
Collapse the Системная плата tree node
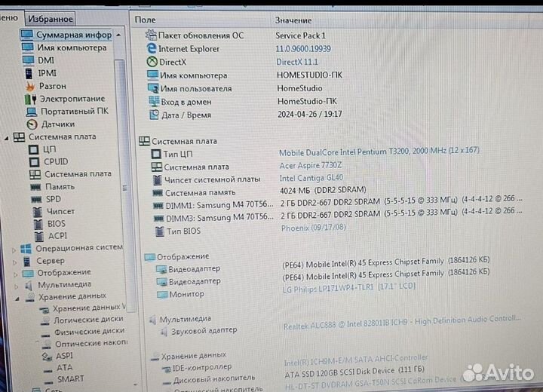(x=6, y=137)
